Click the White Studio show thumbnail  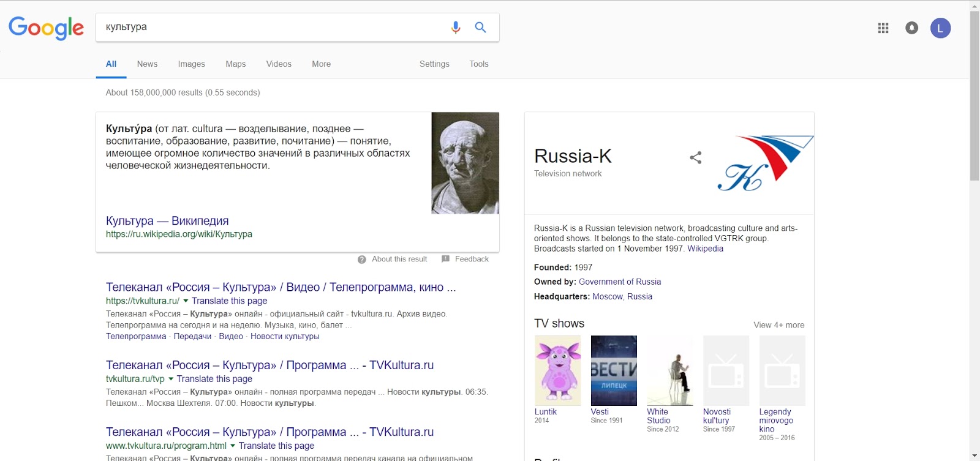[670, 370]
